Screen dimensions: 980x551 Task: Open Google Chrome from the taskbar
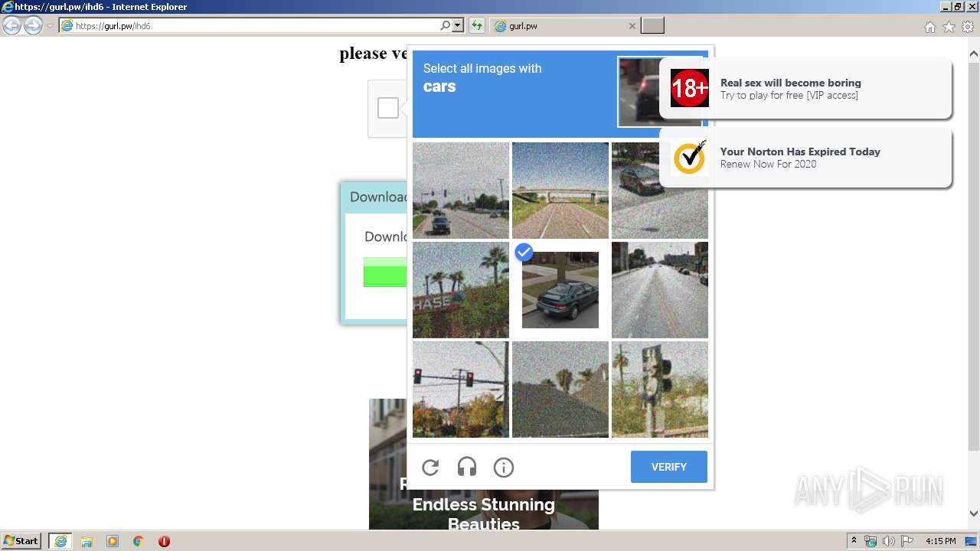[x=139, y=541]
